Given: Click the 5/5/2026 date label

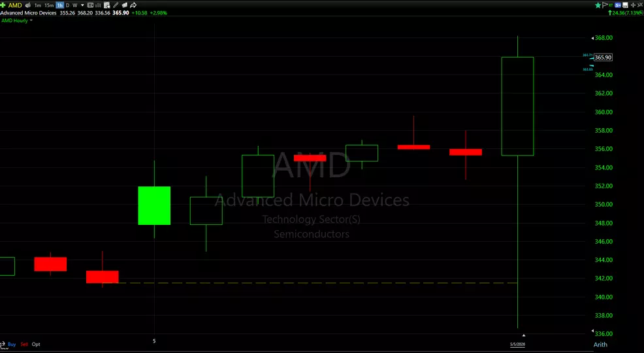Looking at the screenshot, I should [x=517, y=345].
